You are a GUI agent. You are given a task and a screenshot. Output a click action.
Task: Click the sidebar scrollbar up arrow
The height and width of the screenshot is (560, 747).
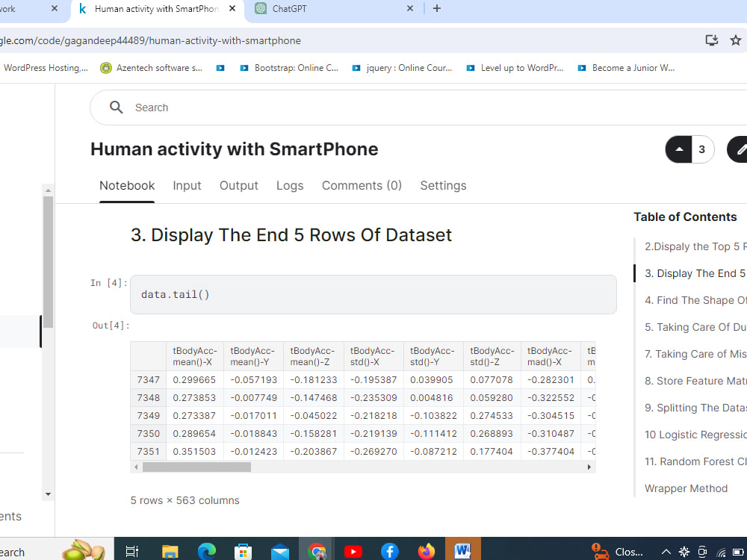pyautogui.click(x=48, y=190)
